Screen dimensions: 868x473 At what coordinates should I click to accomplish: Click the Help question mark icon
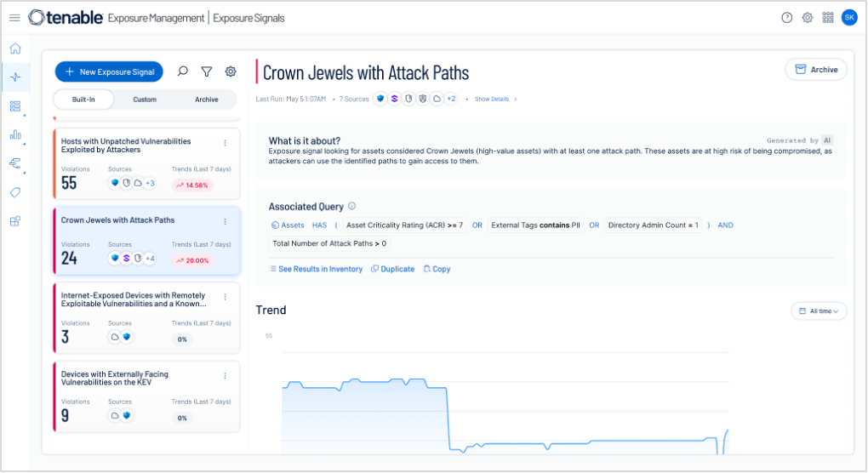(x=786, y=18)
